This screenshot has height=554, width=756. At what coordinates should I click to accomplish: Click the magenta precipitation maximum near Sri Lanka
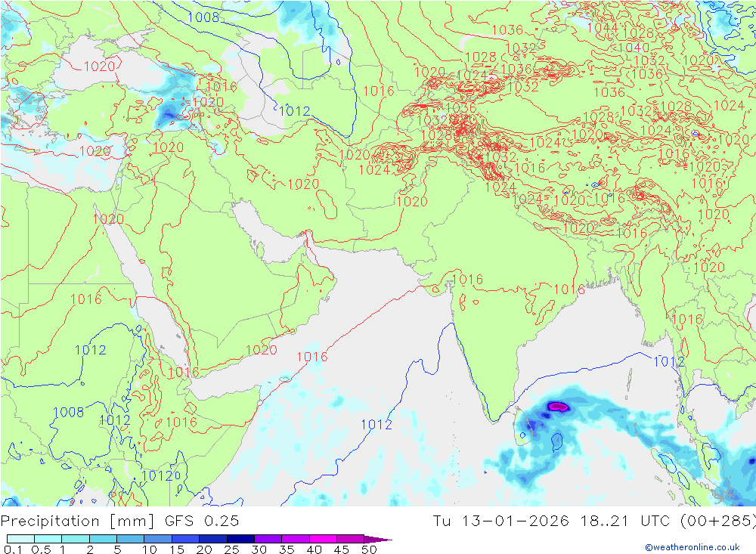click(559, 407)
